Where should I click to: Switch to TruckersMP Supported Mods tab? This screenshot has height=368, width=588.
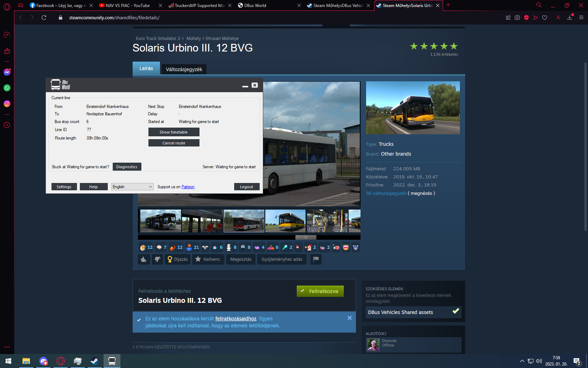coord(199,5)
